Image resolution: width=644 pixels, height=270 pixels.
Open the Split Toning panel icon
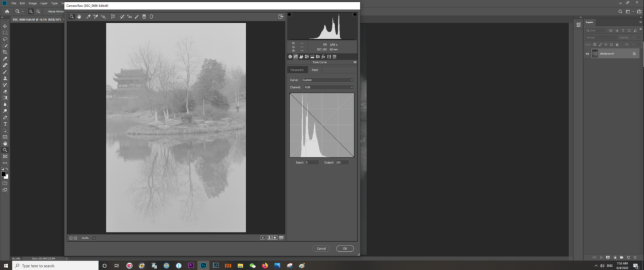tap(312, 57)
